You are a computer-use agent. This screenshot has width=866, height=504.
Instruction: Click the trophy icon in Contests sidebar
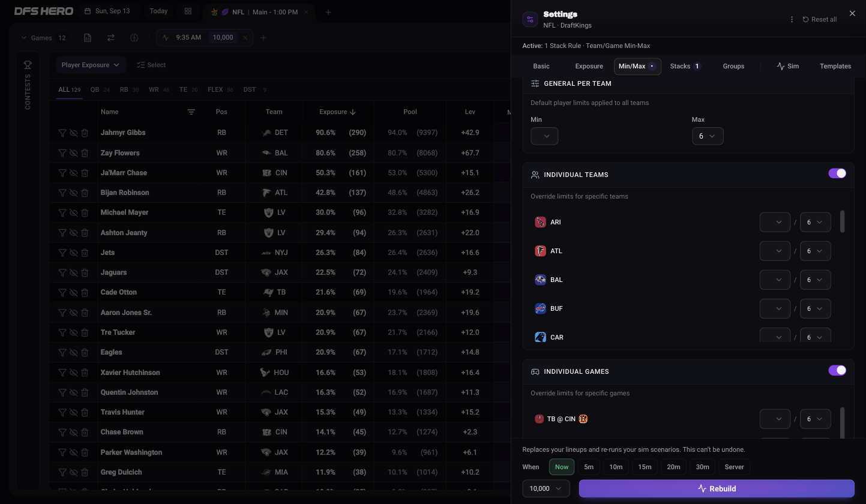tap(28, 65)
